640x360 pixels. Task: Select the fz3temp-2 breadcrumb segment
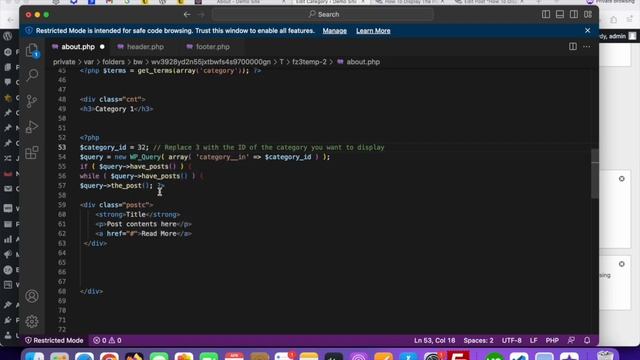309,62
